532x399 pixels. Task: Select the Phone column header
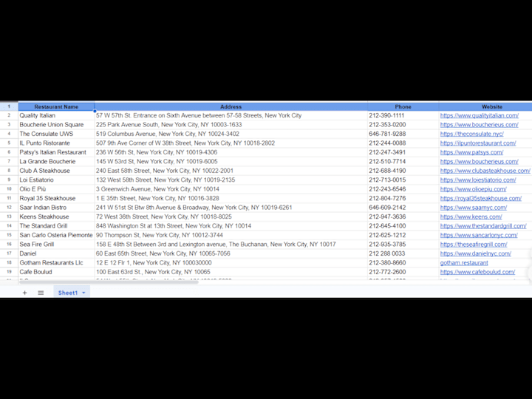tap(403, 106)
